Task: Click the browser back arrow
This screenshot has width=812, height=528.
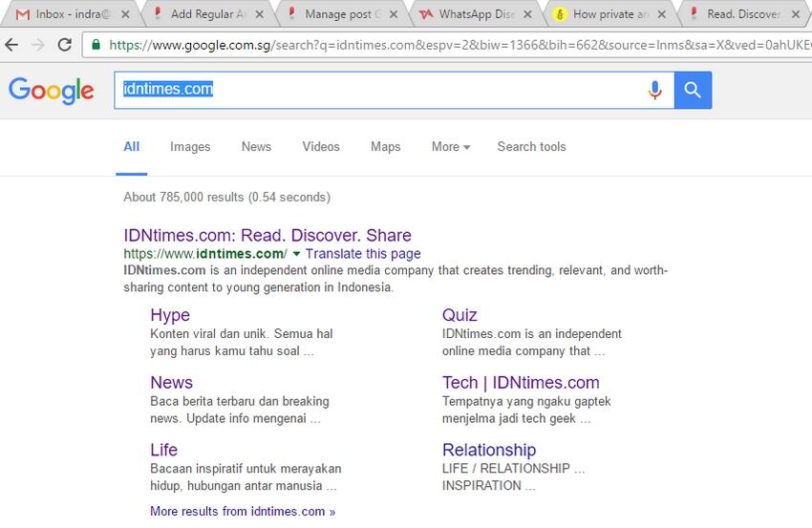Action: 11,45
